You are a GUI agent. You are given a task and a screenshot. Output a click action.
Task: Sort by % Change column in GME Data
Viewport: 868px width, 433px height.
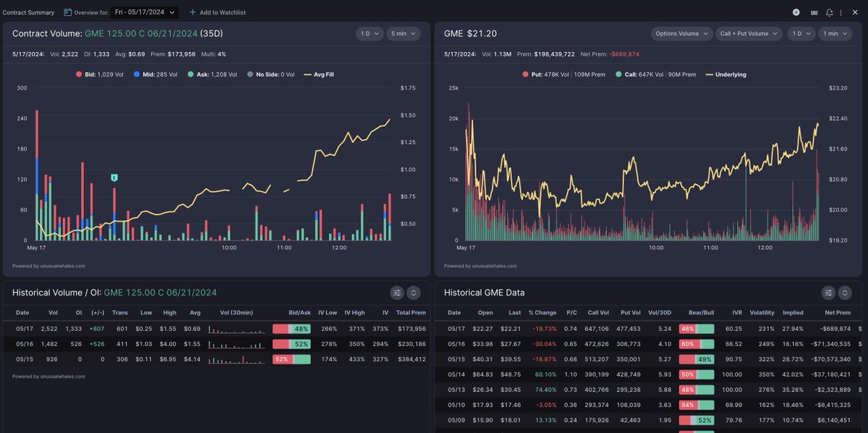coord(542,313)
